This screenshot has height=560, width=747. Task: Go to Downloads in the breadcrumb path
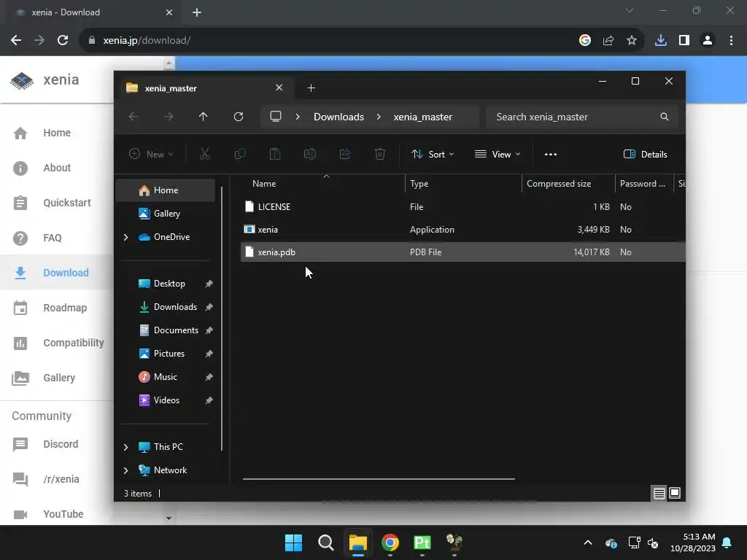(338, 117)
